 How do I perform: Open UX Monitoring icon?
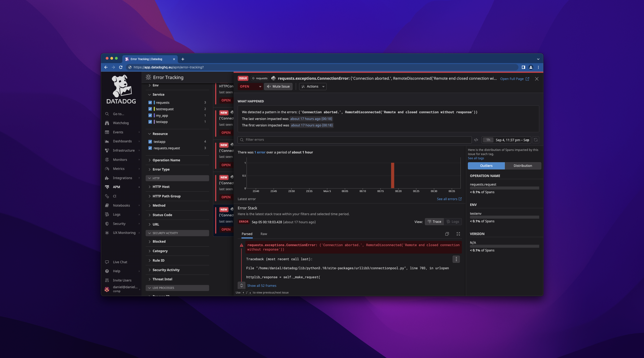pyautogui.click(x=107, y=233)
